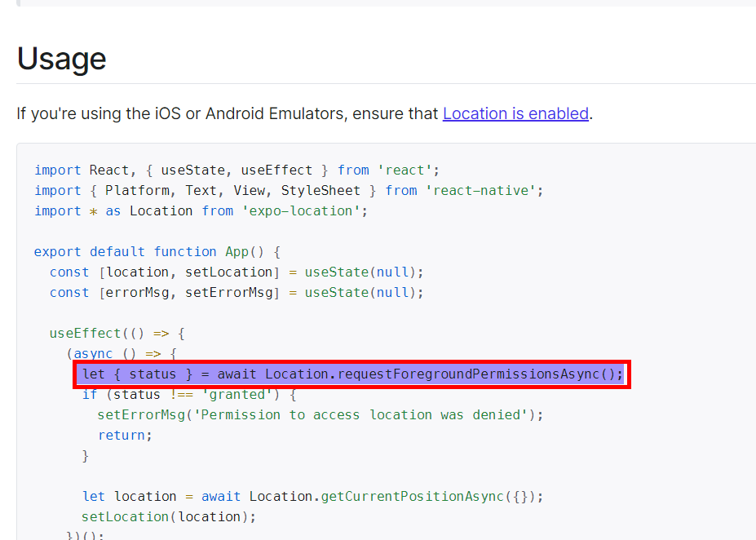Click the setErrorMsg 'Permission to access location' line

coord(321,414)
